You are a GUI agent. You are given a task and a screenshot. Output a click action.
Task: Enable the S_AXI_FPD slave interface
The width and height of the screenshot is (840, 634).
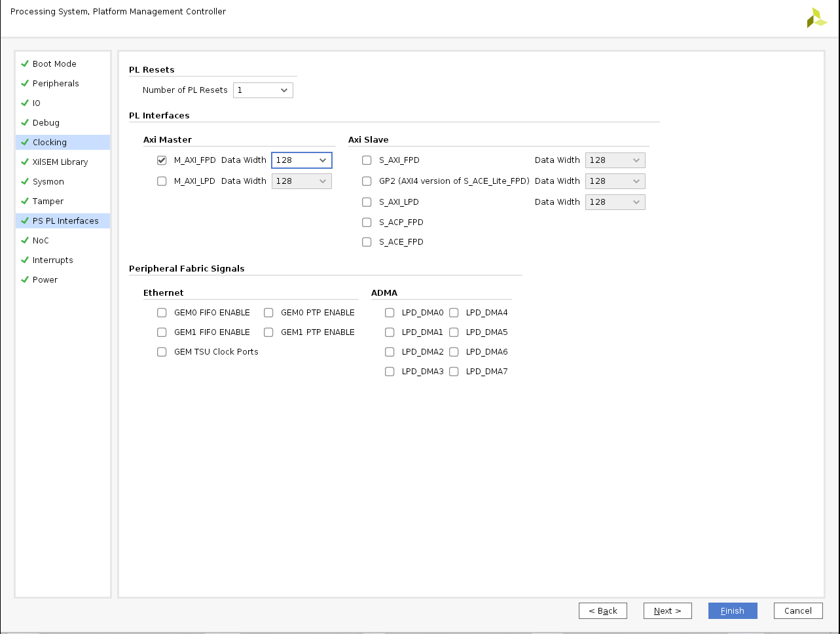(367, 160)
